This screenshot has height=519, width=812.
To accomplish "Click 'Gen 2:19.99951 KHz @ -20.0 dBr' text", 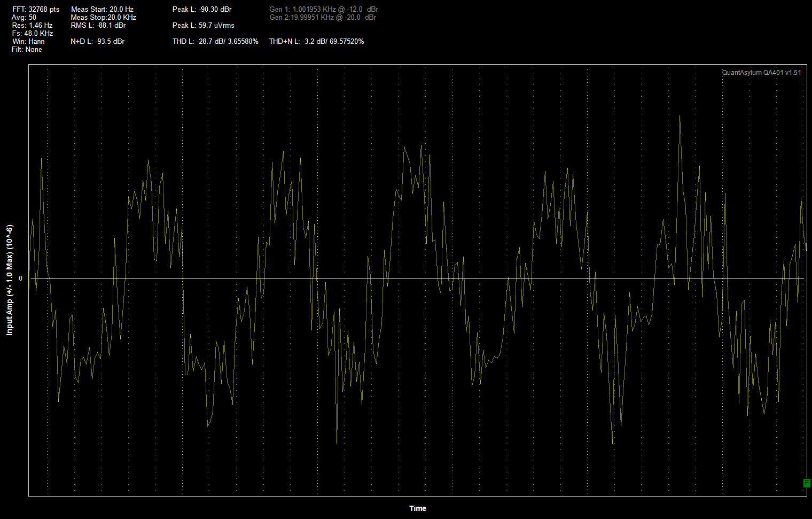I will (x=323, y=18).
